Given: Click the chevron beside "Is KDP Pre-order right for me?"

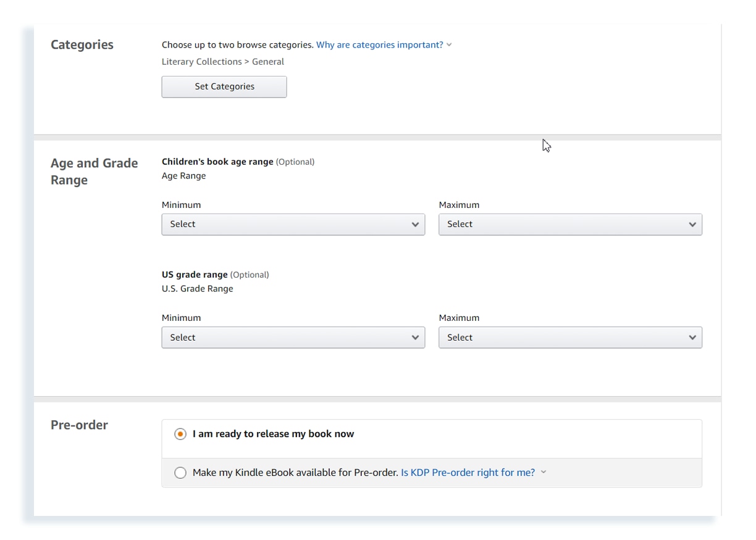Looking at the screenshot, I should 543,472.
